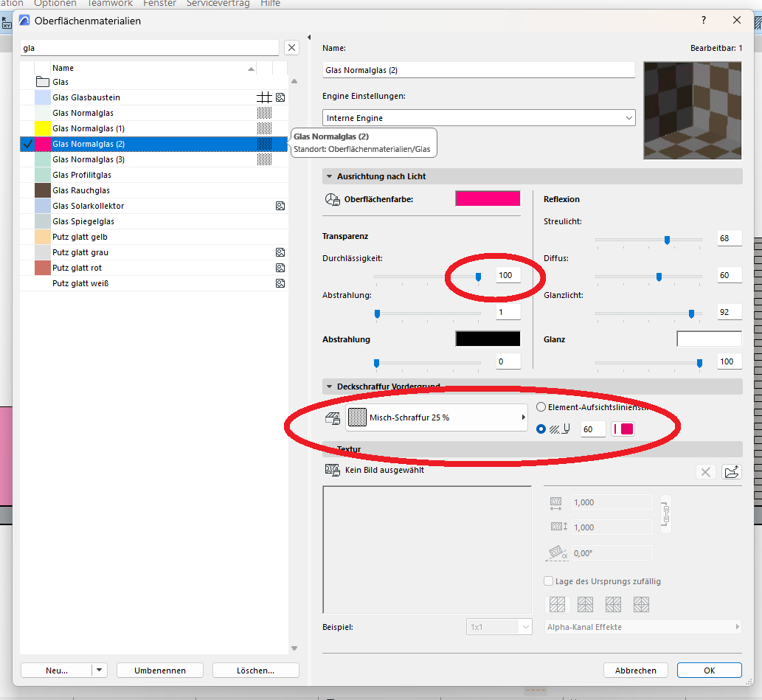This screenshot has height=700, width=762.
Task: Click the white Glanz color swatch
Action: click(709, 339)
